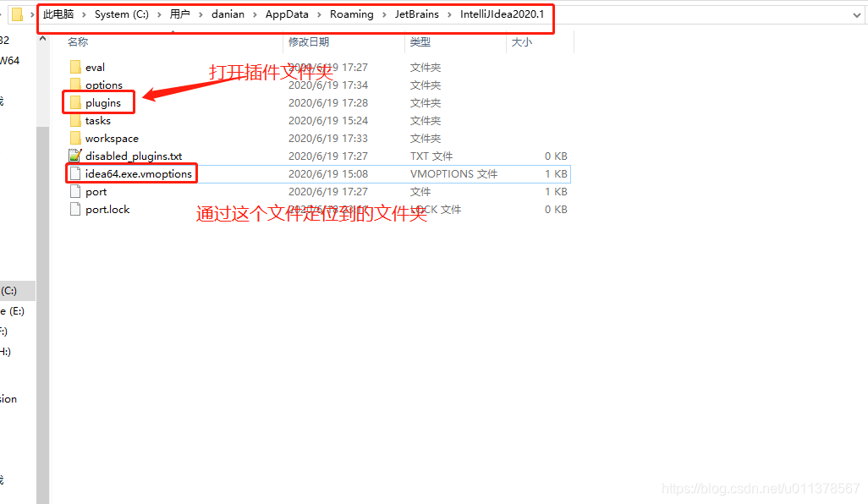Image resolution: width=868 pixels, height=504 pixels.
Task: Expand chevron after 用户 in breadcrumb
Action: (x=201, y=14)
